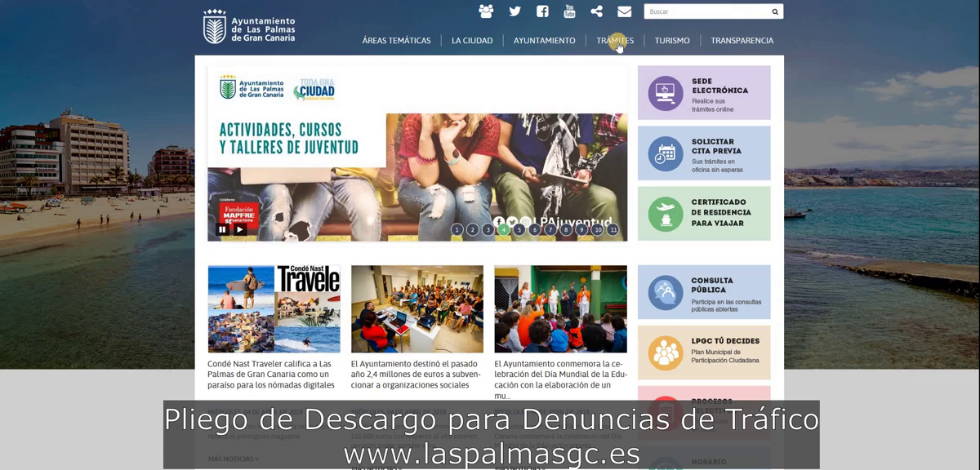Read the Condé Nast Traveler headline

point(271,375)
